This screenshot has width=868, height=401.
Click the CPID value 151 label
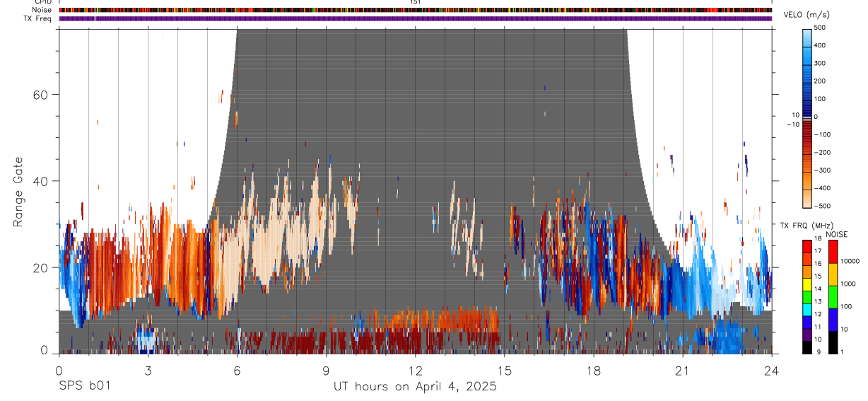[x=416, y=2]
